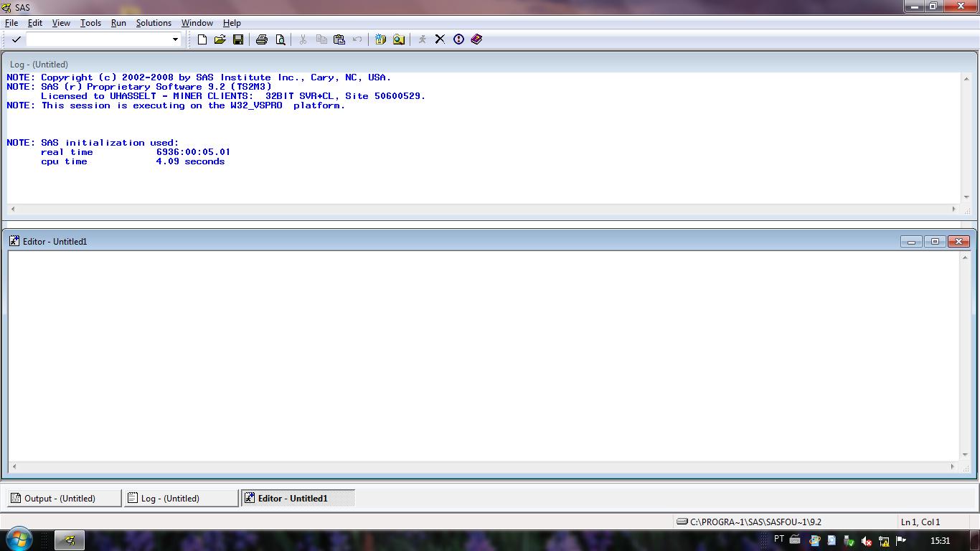980x551 pixels.
Task: Open the Tools menu
Action: tap(90, 23)
